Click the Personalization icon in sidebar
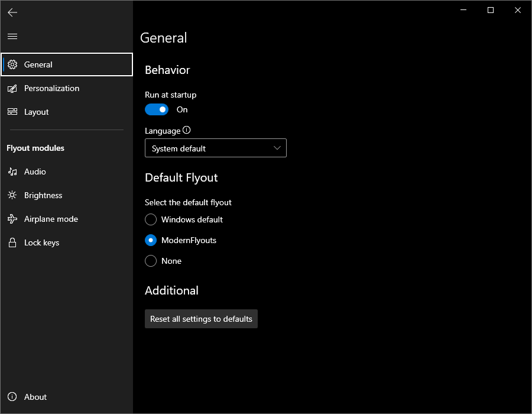The image size is (532, 414). tap(12, 88)
